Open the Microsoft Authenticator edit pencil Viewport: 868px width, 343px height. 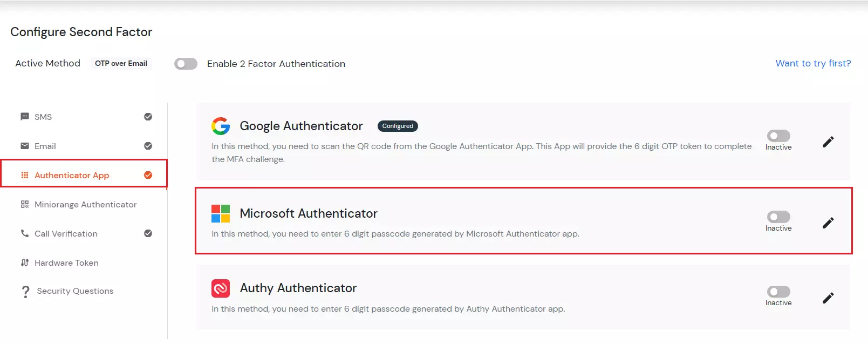(x=828, y=221)
